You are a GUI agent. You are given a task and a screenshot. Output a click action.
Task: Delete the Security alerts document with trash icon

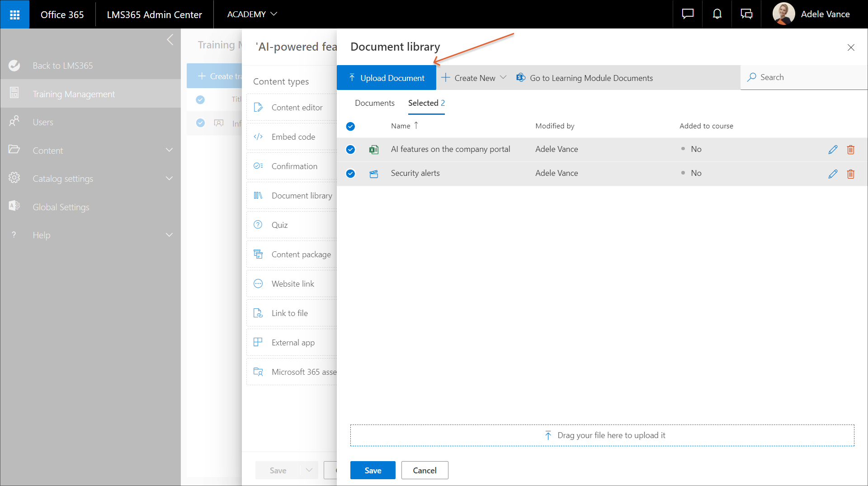click(850, 174)
